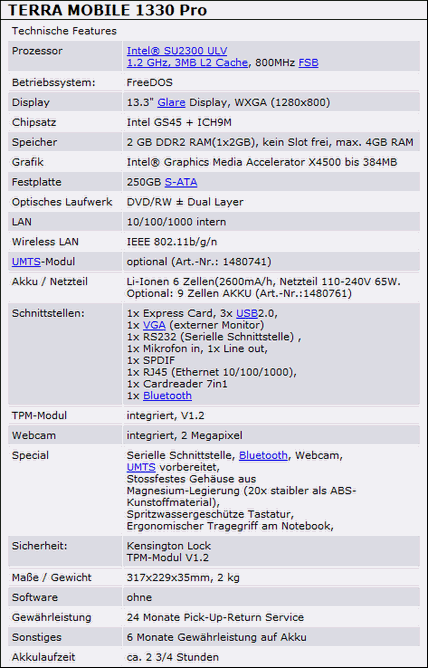The height and width of the screenshot is (668, 428).
Task: Select the Akkulaufzeit row label
Action: 43,657
